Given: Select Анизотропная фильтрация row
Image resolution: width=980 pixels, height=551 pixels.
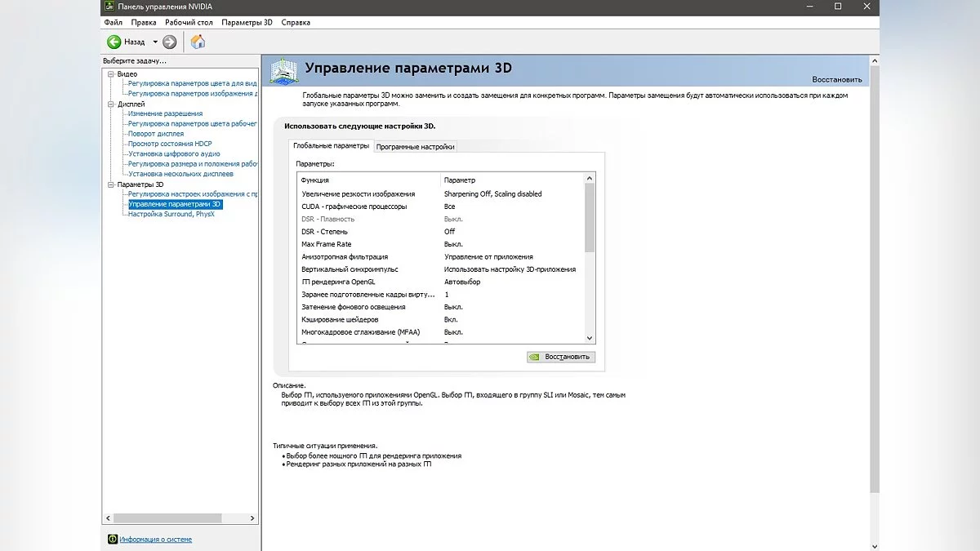Looking at the screenshot, I should tap(440, 257).
